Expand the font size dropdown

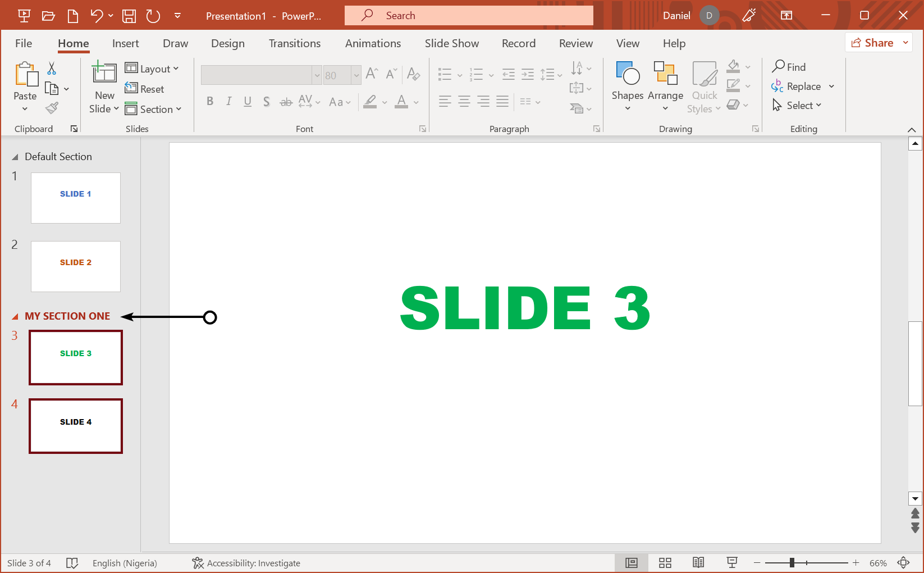point(357,75)
